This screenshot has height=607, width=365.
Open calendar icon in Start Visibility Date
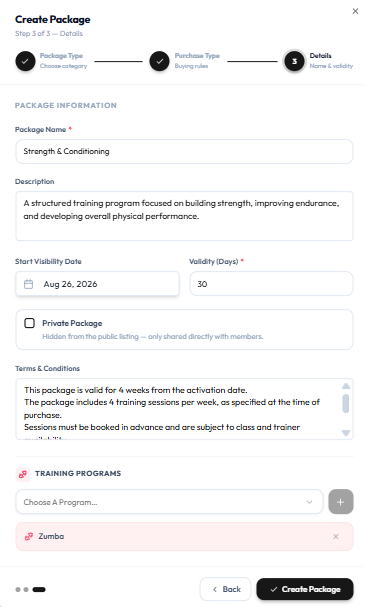[x=29, y=284]
